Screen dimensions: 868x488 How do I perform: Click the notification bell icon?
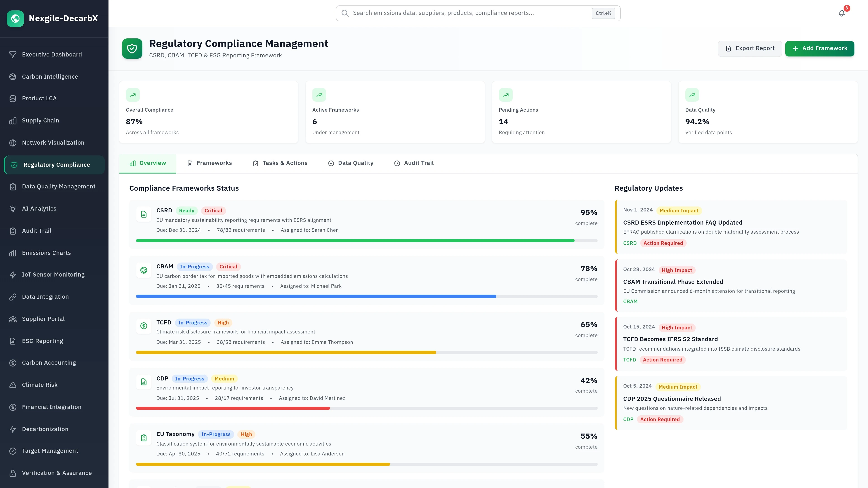click(842, 13)
